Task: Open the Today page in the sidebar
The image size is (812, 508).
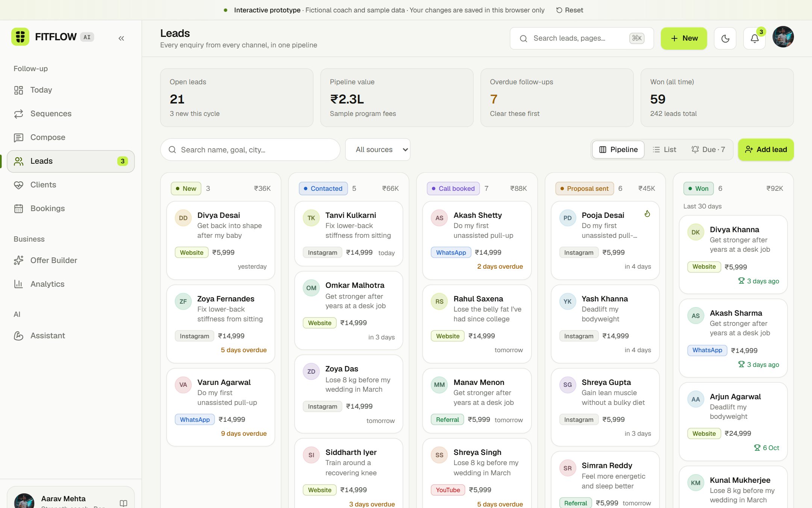Action: [71, 90]
